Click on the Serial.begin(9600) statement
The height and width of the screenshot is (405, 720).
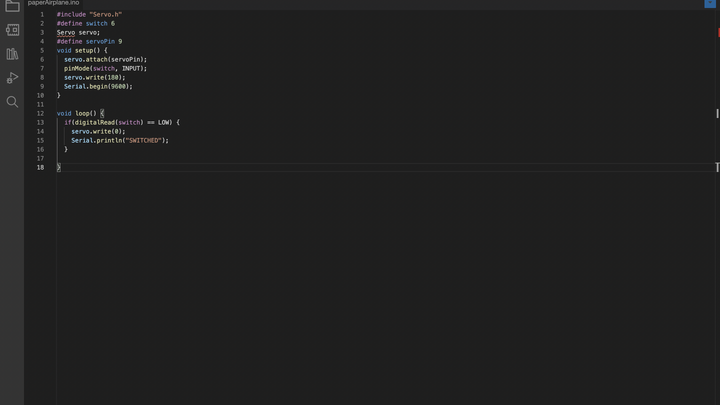97,86
